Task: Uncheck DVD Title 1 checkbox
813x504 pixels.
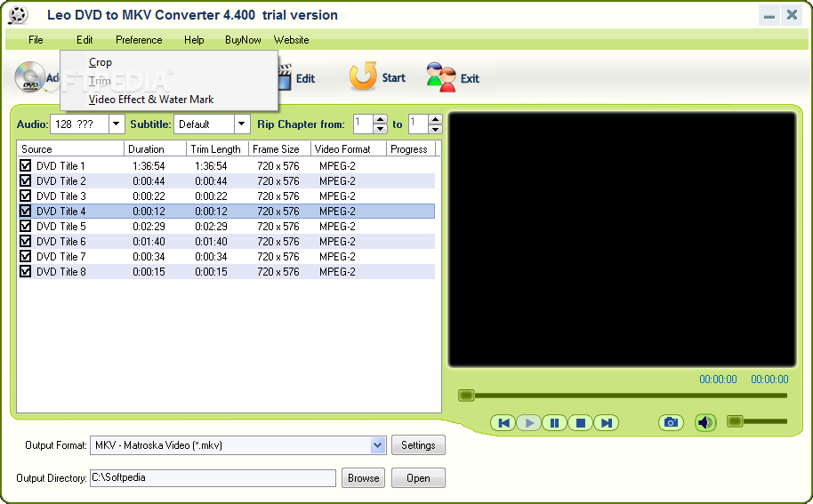Action: 26,165
